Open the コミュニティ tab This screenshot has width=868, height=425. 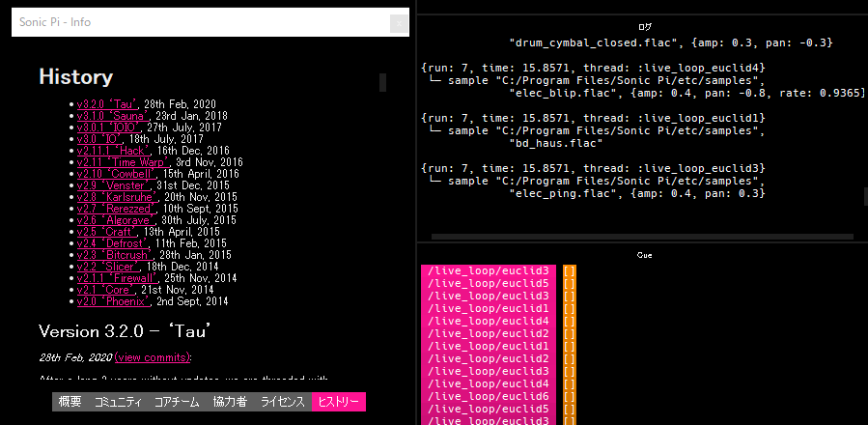118,402
